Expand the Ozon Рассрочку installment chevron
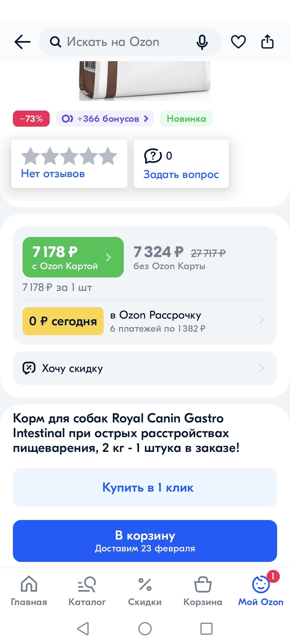Screen dimensions: 290x644 pos(261,320)
